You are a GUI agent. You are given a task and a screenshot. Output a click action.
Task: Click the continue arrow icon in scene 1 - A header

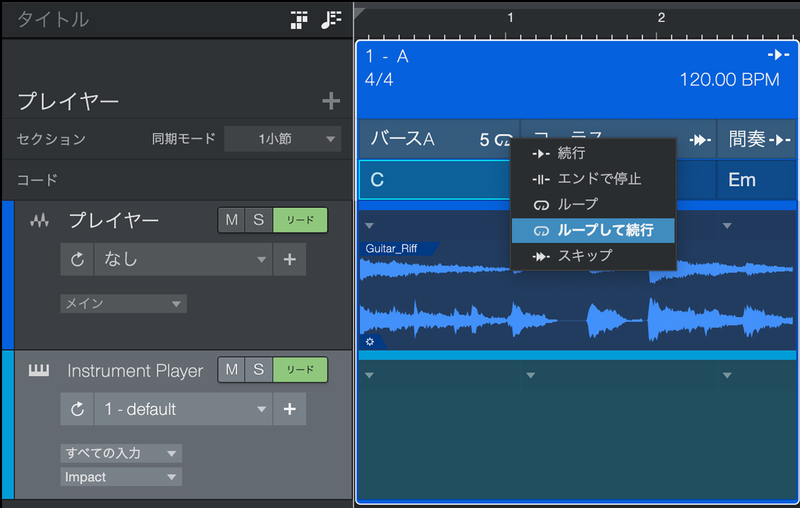pyautogui.click(x=779, y=55)
